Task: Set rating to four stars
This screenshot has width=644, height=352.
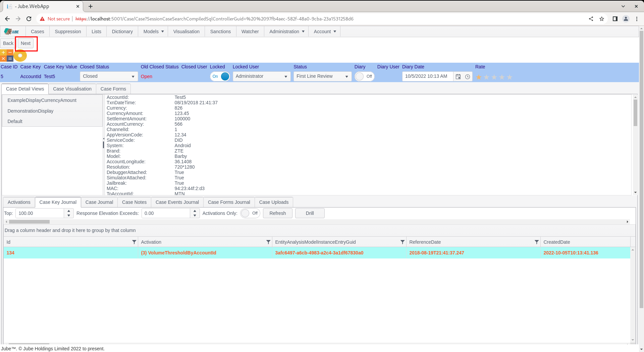Action: click(502, 77)
